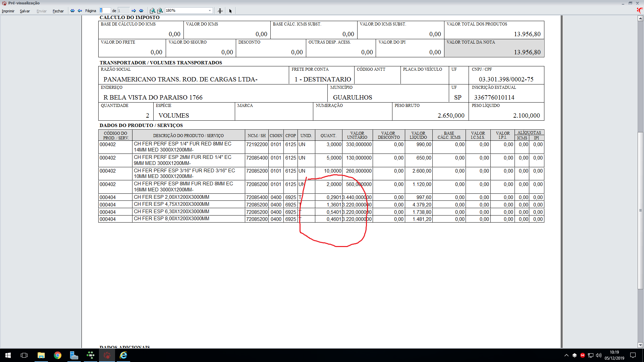Show hidden system tray icons
This screenshot has width=644, height=362.
pyautogui.click(x=567, y=355)
